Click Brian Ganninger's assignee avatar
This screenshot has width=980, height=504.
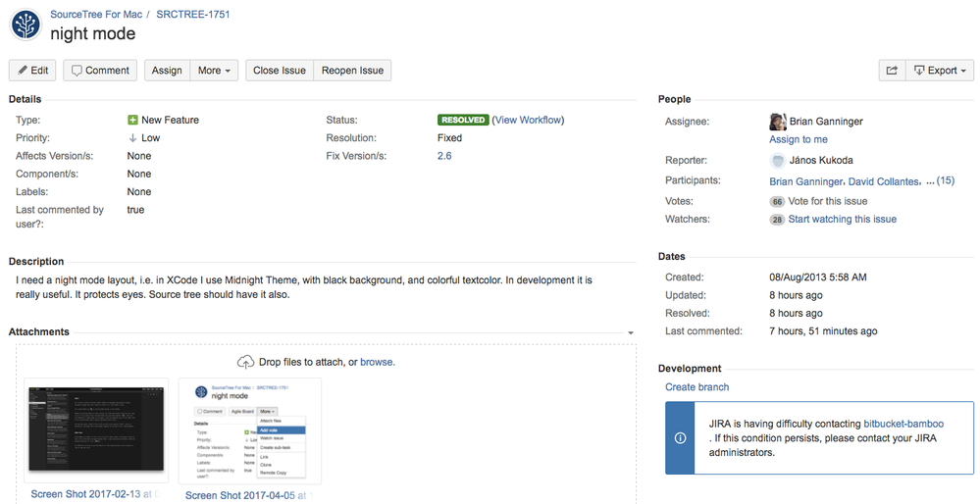click(x=778, y=122)
